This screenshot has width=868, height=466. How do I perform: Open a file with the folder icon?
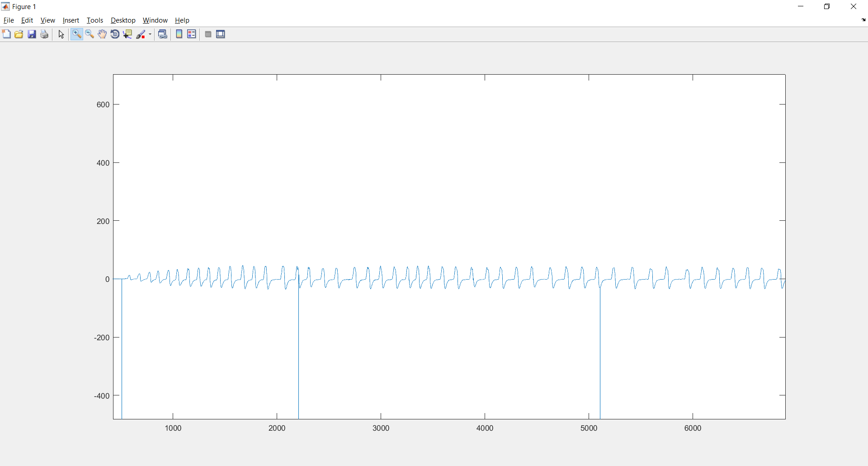[19, 34]
